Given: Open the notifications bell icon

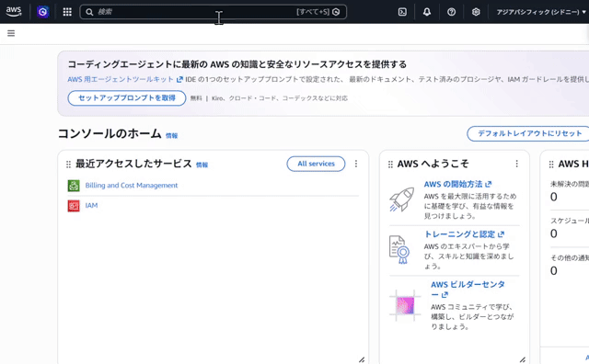Looking at the screenshot, I should point(427,12).
